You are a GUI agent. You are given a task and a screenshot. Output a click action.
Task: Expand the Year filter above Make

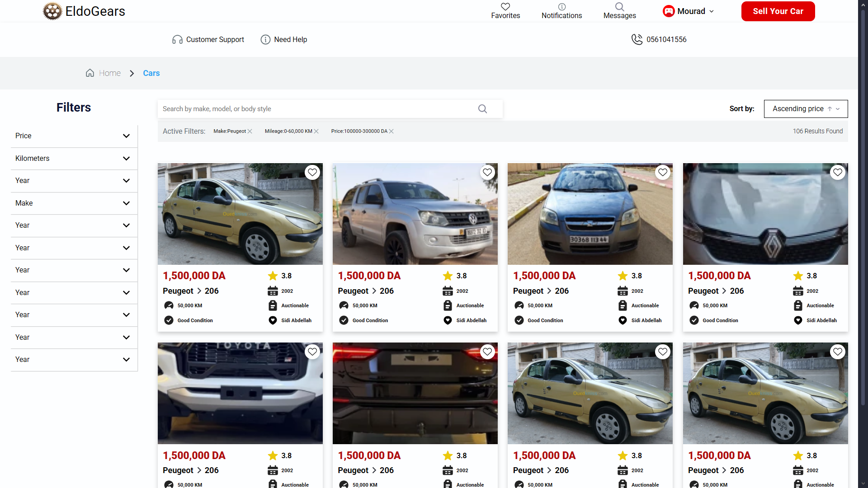(x=74, y=181)
